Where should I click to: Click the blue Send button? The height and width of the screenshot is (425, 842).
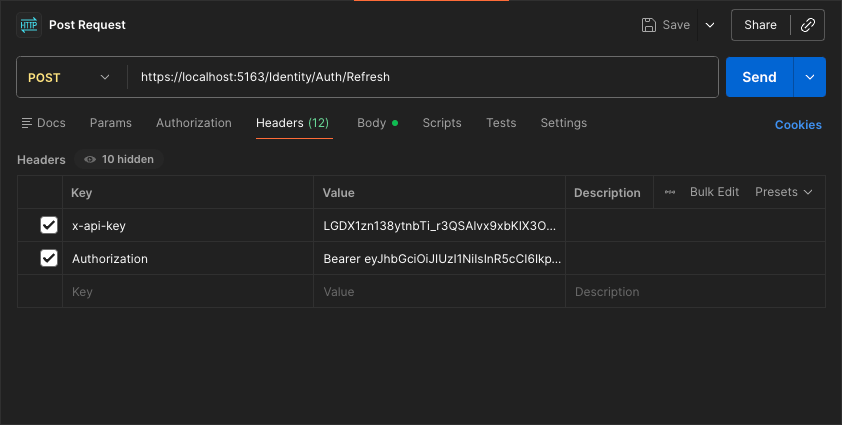coord(759,77)
